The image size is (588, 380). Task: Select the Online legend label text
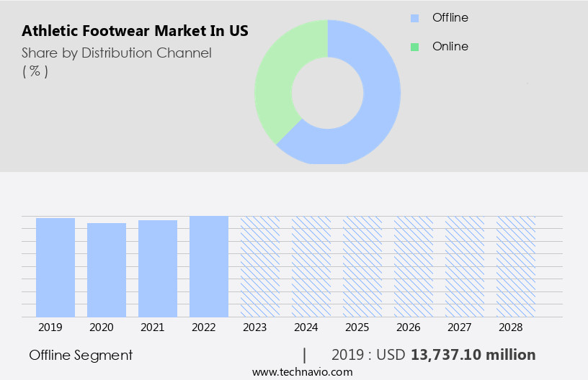450,46
